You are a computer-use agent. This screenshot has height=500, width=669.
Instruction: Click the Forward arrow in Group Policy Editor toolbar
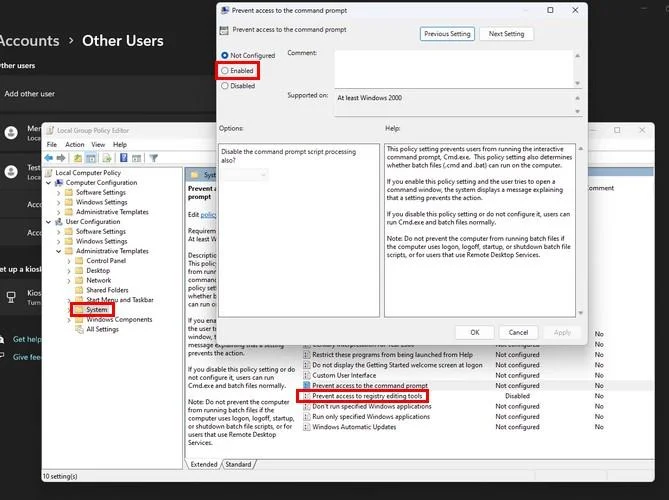click(x=61, y=158)
